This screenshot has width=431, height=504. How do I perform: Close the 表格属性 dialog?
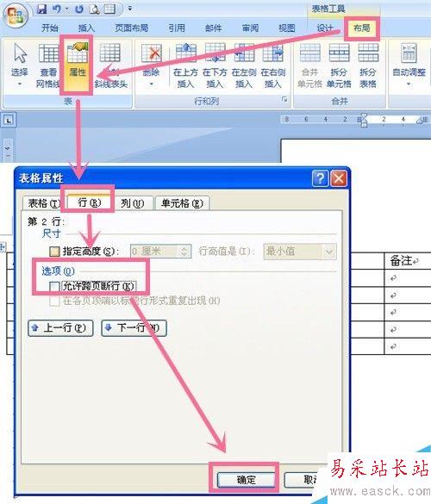click(339, 178)
